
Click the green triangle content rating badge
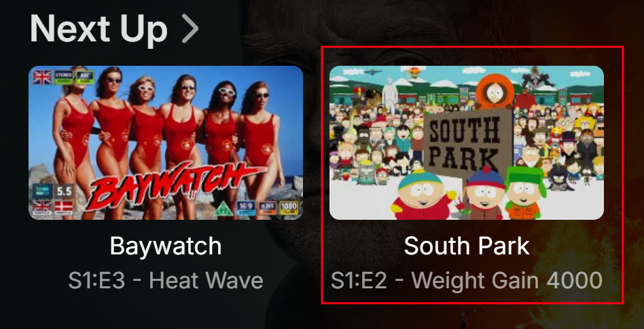click(224, 209)
